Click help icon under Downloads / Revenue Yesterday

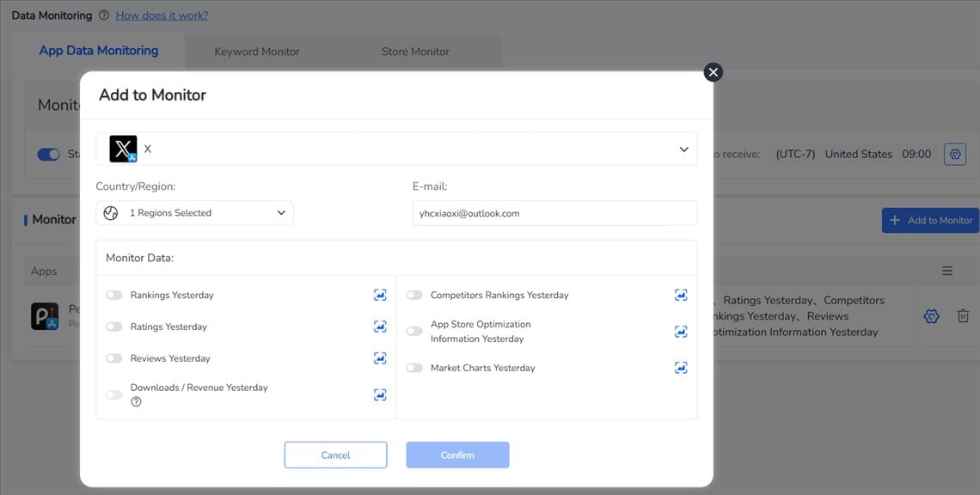click(x=136, y=402)
